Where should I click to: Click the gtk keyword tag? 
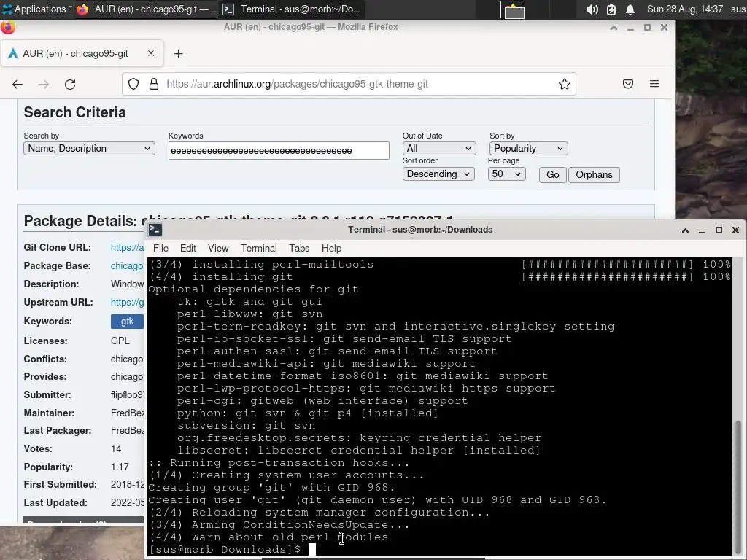[x=127, y=322]
